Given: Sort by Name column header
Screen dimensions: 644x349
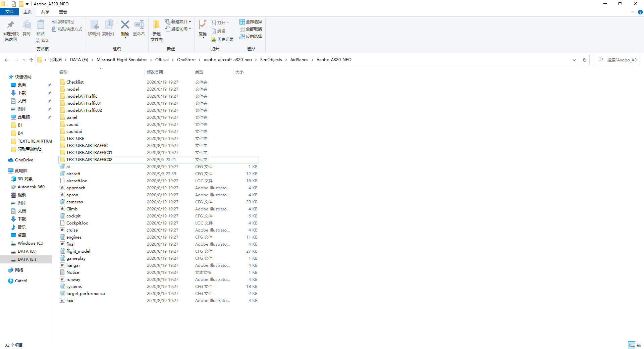Looking at the screenshot, I should click(x=101, y=72).
